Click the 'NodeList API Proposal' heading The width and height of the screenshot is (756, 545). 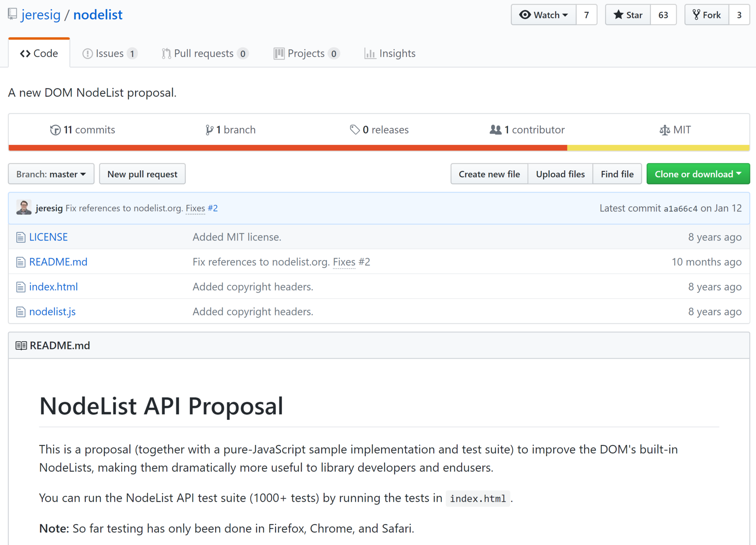coord(161,406)
